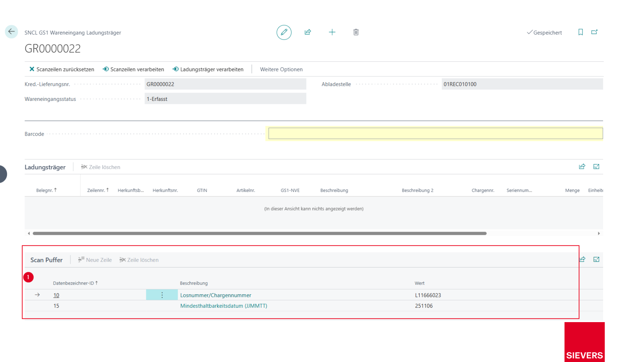Share the Scan Puffer list icon
Screen dimensions: 644x362
point(583,259)
